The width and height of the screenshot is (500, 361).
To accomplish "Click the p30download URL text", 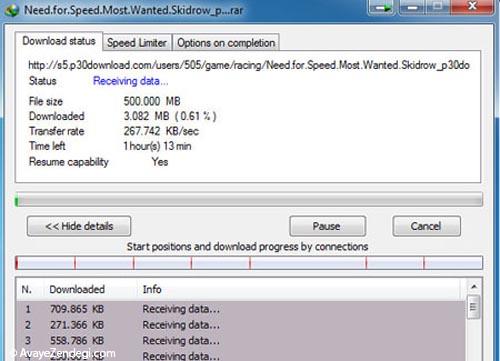I will pyautogui.click(x=249, y=65).
